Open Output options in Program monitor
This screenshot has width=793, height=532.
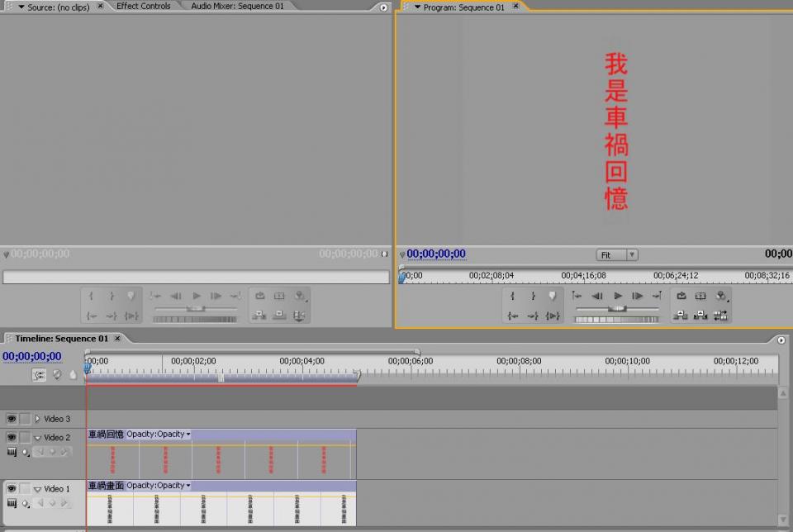721,296
